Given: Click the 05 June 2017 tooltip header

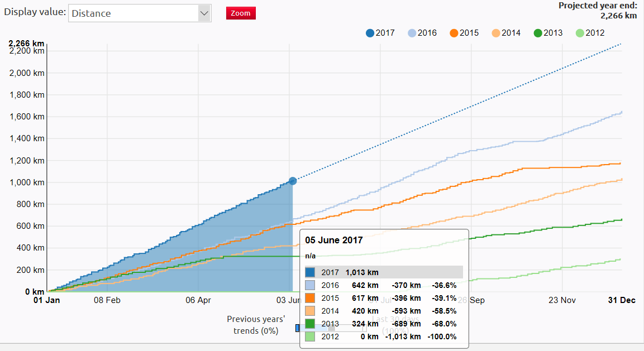Looking at the screenshot, I should (x=334, y=240).
